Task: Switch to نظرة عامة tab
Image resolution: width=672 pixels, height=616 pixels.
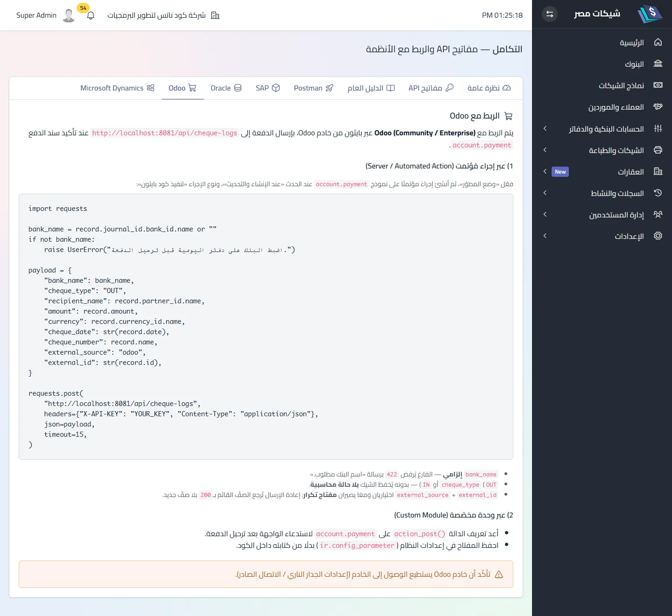Action: coord(489,88)
